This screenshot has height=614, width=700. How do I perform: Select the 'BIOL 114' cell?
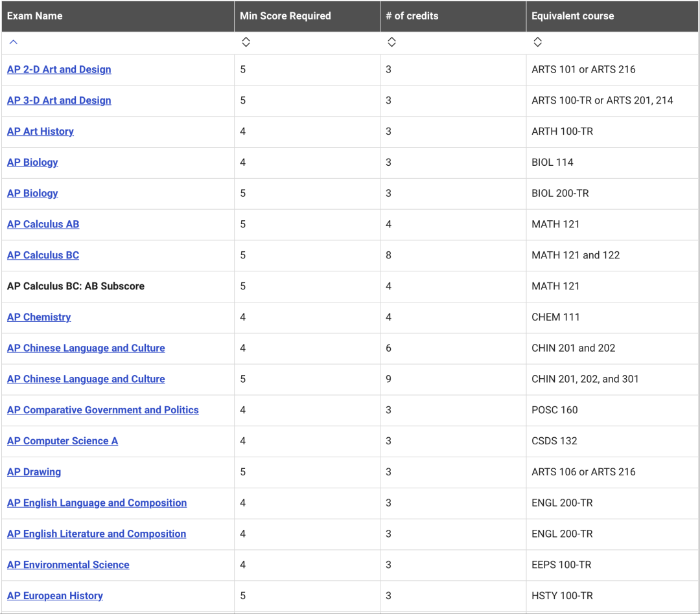pos(612,163)
